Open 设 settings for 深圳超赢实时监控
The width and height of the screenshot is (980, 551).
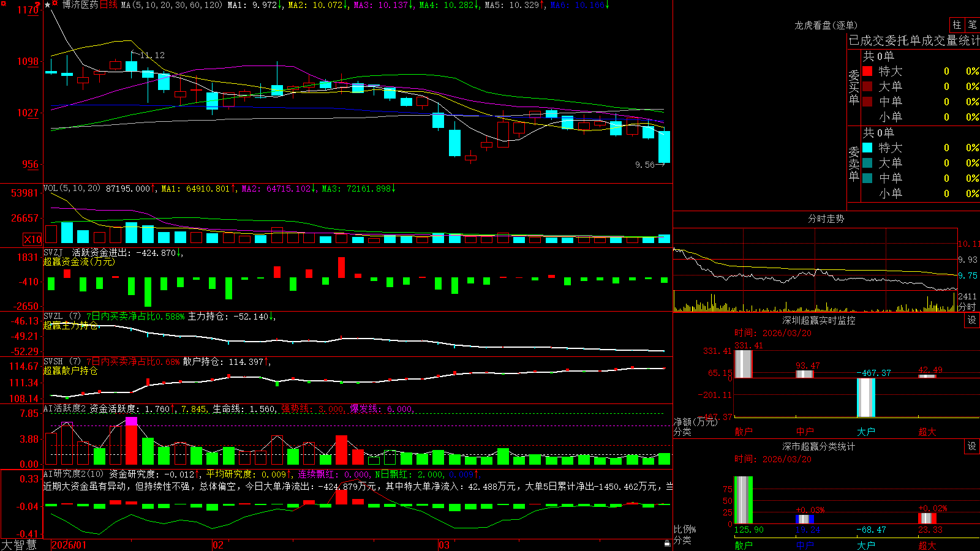(x=972, y=320)
